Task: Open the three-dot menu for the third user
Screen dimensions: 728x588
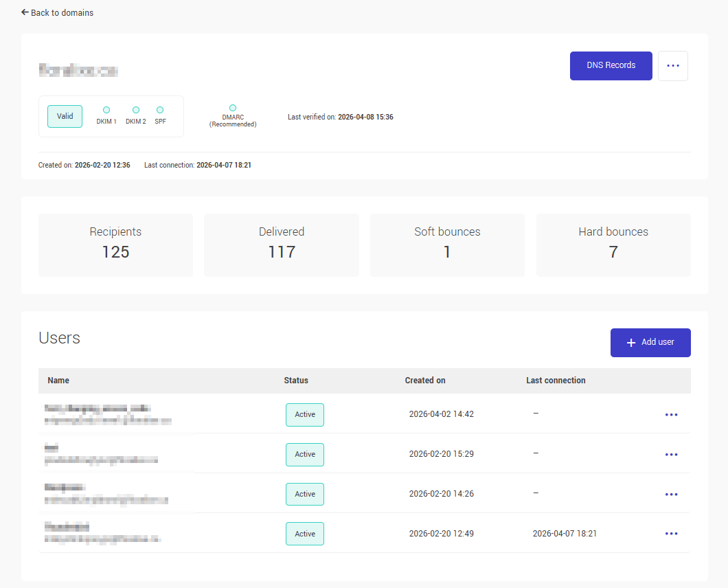Action: tap(671, 494)
